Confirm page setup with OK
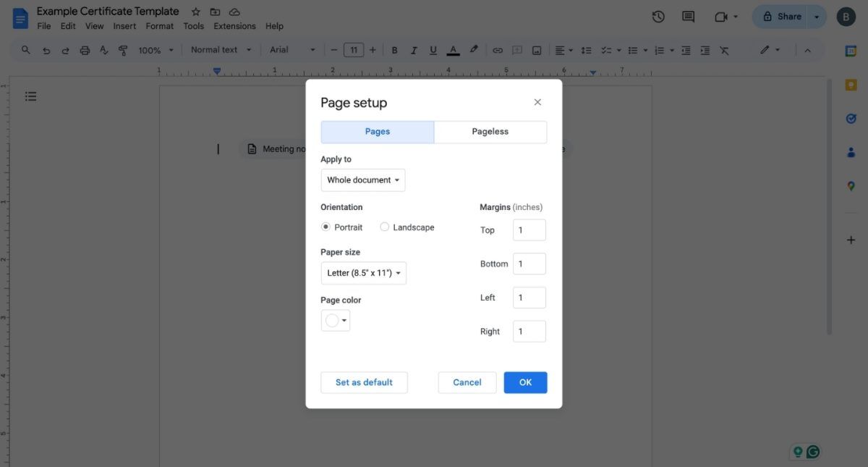 [x=525, y=382]
